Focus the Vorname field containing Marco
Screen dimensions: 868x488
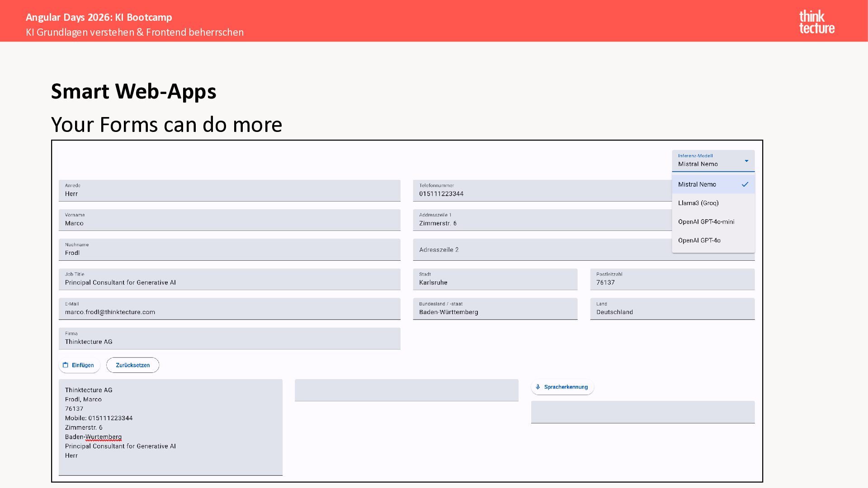click(229, 221)
